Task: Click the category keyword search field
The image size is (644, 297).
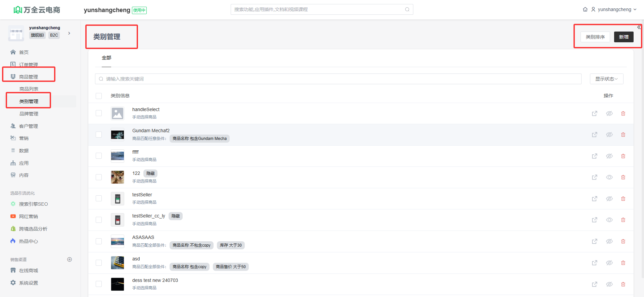Action: point(338,79)
